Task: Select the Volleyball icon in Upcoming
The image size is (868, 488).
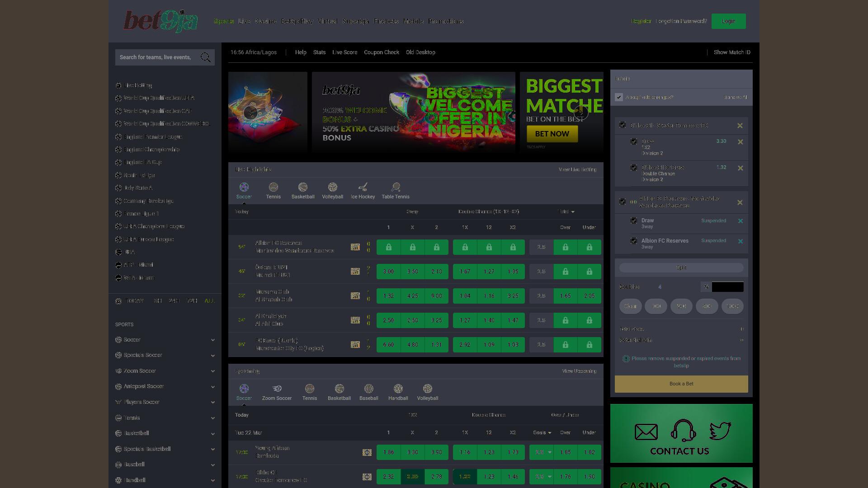Action: click(x=428, y=389)
